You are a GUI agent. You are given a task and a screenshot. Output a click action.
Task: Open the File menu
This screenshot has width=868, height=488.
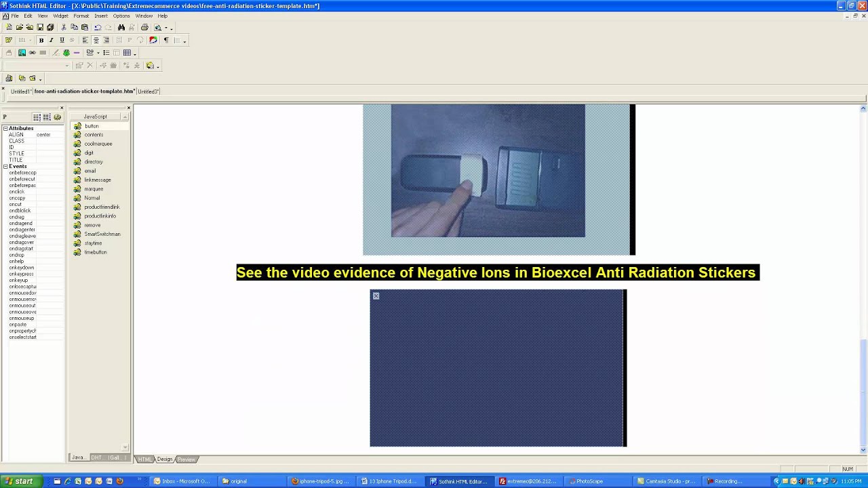click(x=15, y=16)
